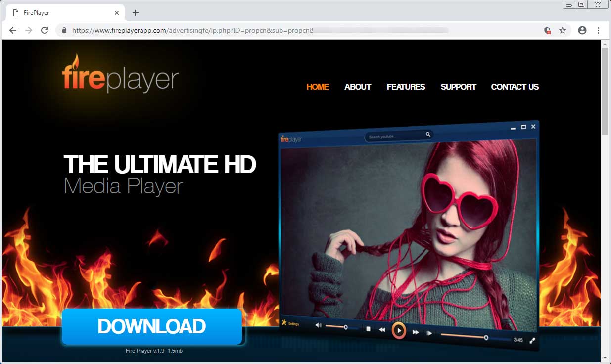Click the fireplayer logo inside player window
The height and width of the screenshot is (364, 611).
click(x=291, y=139)
